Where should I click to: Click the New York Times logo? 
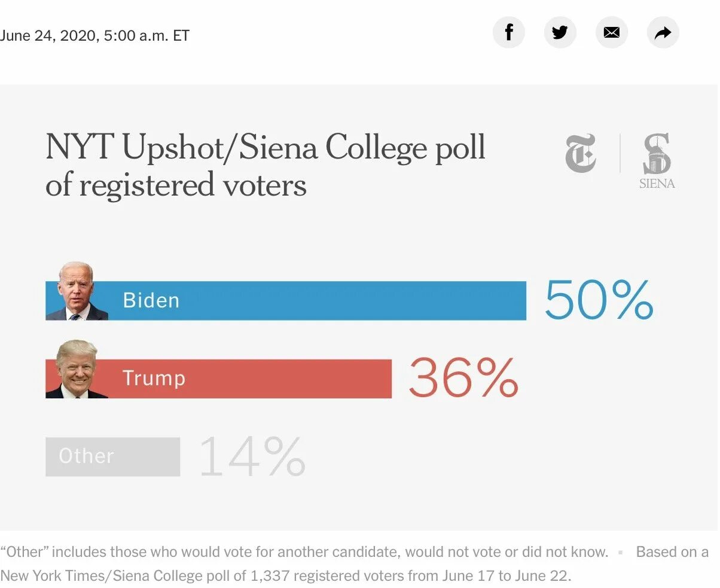pyautogui.click(x=580, y=154)
